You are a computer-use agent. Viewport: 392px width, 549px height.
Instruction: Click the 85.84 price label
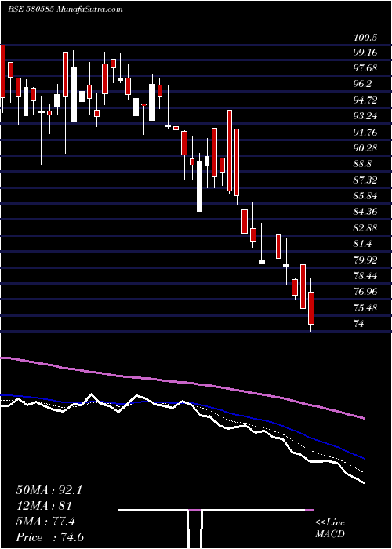pos(365,196)
